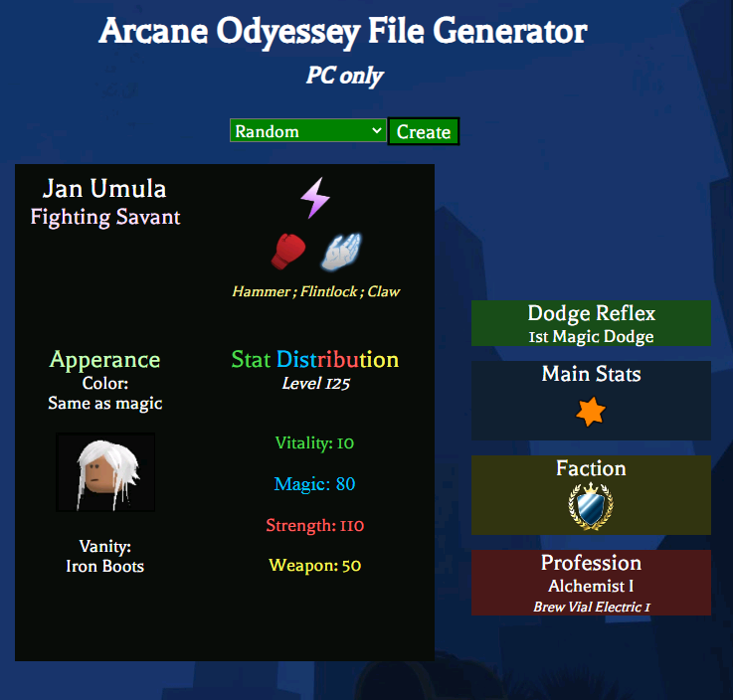Viewport: 733px width, 700px height.
Task: Select the white-haired character avatar thumbnail
Action: click(x=105, y=472)
